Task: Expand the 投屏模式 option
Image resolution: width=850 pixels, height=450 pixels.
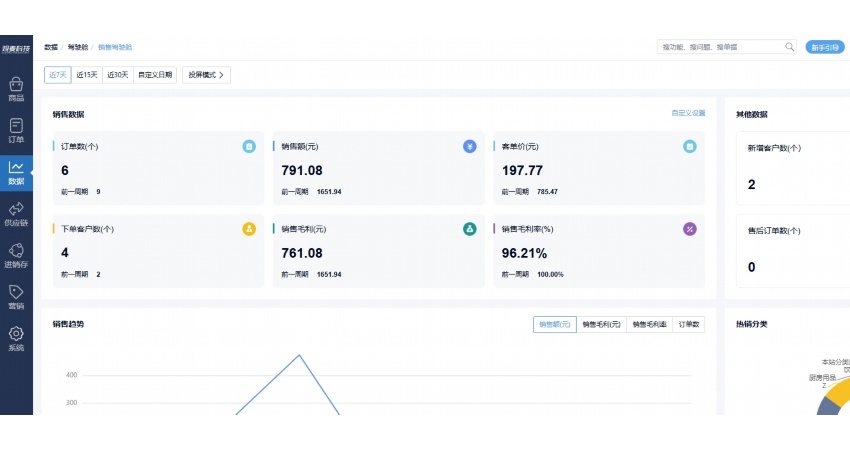Action: click(206, 74)
